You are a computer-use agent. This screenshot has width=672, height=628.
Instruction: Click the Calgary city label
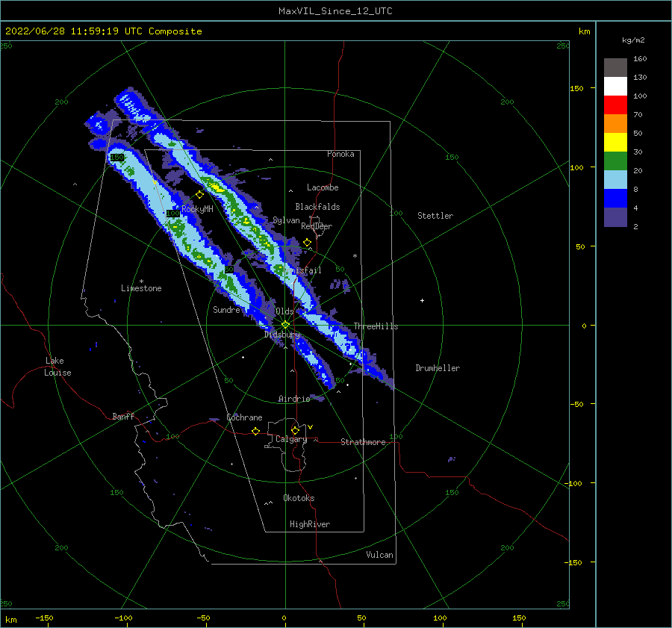(x=291, y=439)
